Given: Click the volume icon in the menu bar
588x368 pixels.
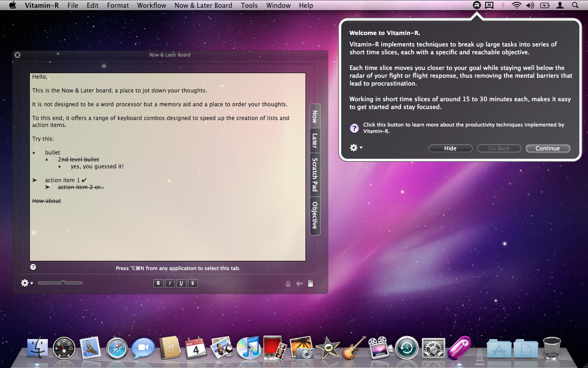Looking at the screenshot, I should click(x=530, y=6).
